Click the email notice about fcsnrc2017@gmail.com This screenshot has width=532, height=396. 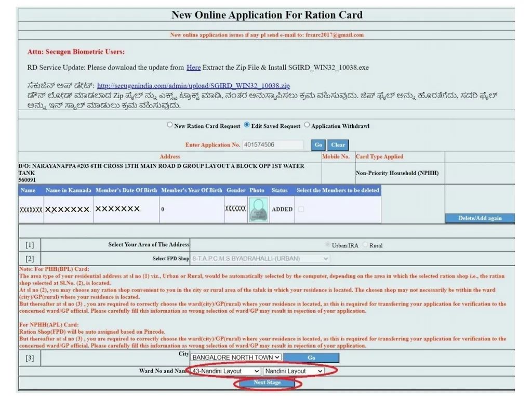[x=267, y=35]
